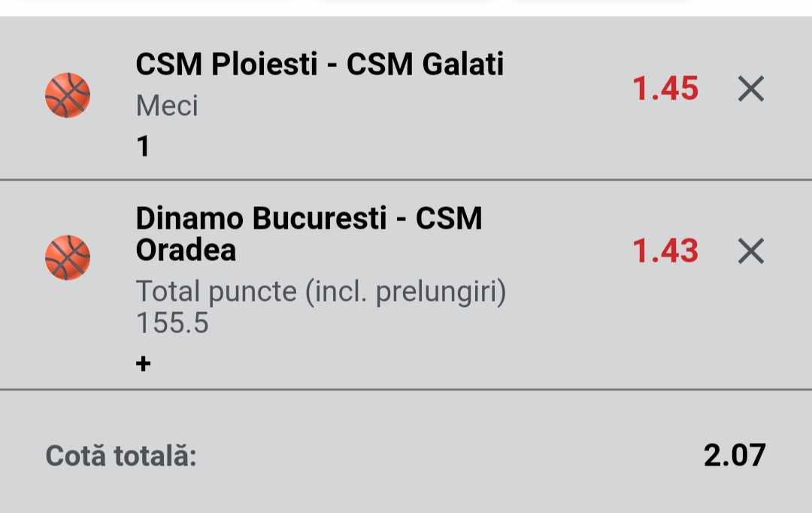Click the basketball icon for Dinamo Bucuresti match
Screen dimensions: 812x513
pyautogui.click(x=68, y=257)
